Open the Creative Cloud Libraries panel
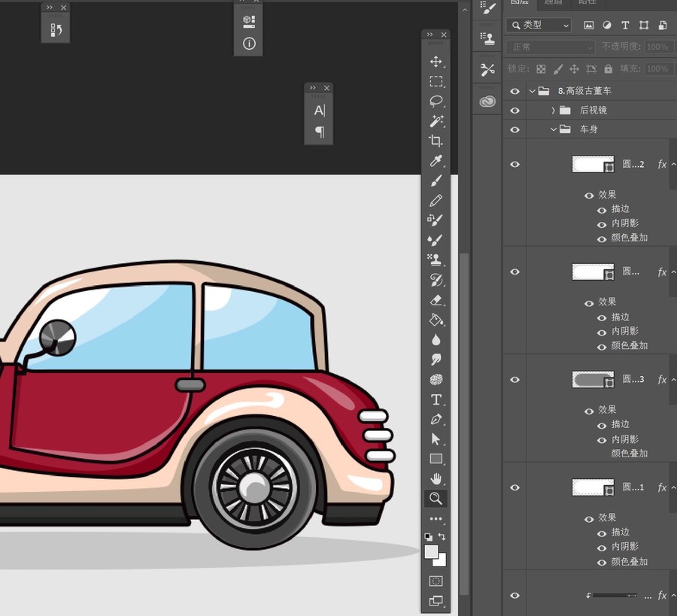Viewport: 677px width, 616px height. point(487,101)
